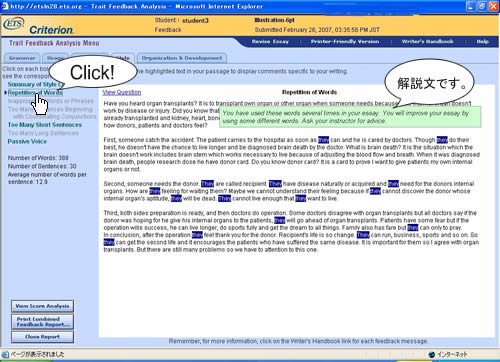500x362 pixels.
Task: Click the first highlighted 'they' word
Action: click(323, 140)
